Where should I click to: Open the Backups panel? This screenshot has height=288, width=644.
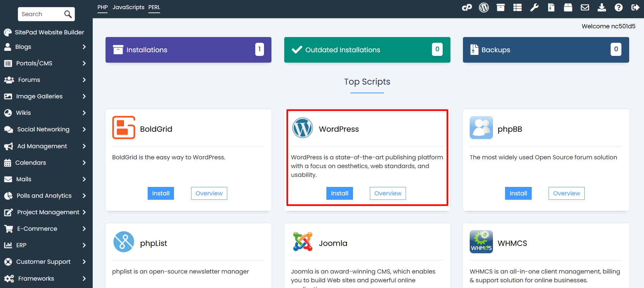[546, 50]
